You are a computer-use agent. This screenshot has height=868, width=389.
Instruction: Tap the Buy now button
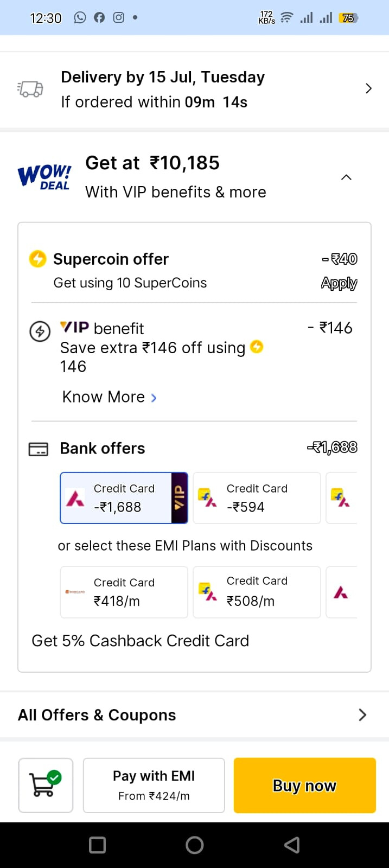click(304, 785)
